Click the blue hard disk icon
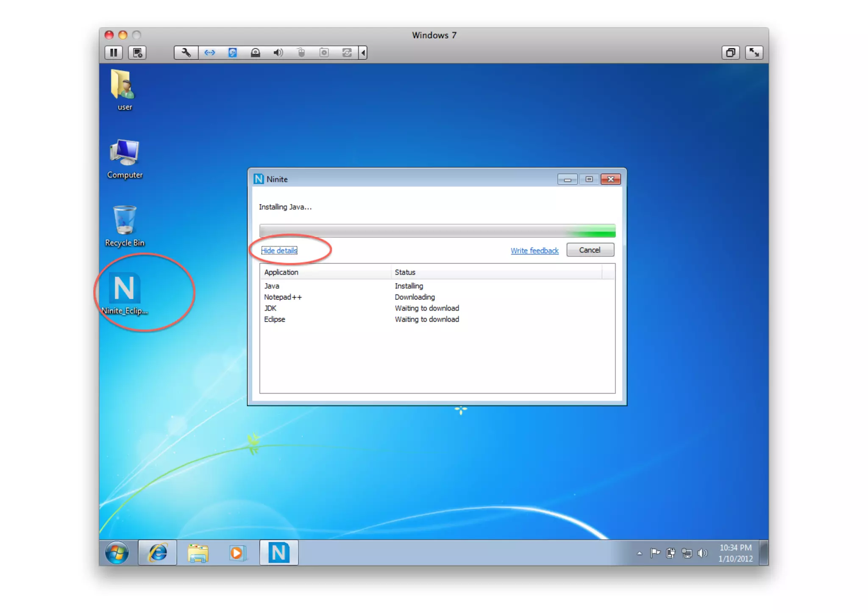 [233, 53]
